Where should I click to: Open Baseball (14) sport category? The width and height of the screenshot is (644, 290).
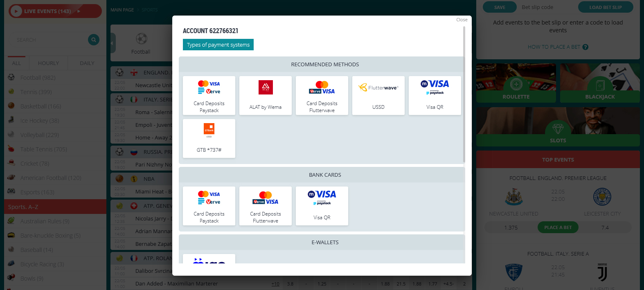pyautogui.click(x=55, y=250)
